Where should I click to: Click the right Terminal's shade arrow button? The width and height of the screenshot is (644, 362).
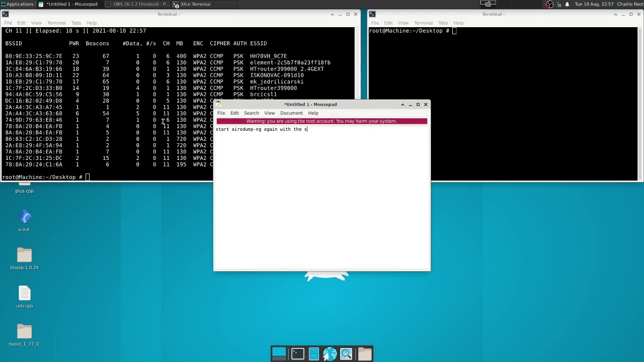pyautogui.click(x=615, y=14)
